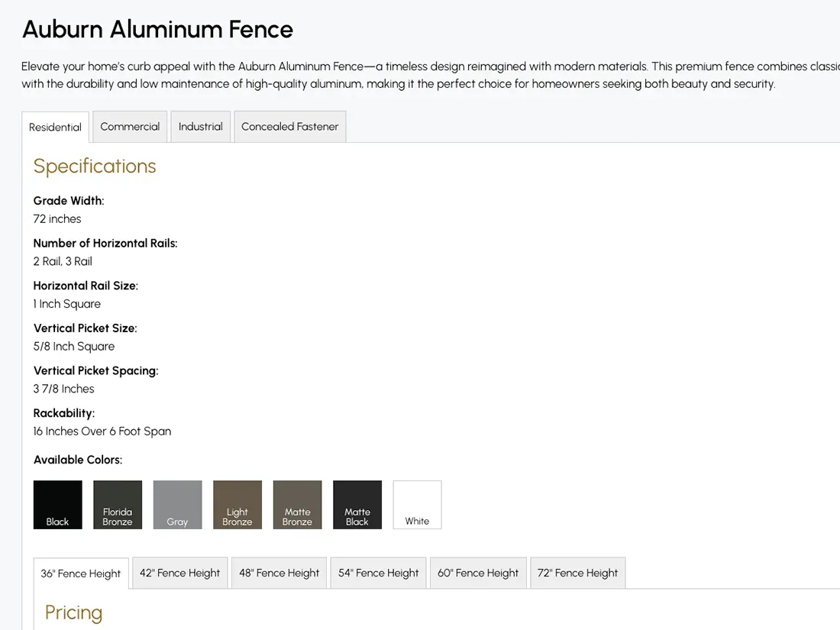View the 60" Fence Height tab
The height and width of the screenshot is (630, 840).
click(x=478, y=573)
